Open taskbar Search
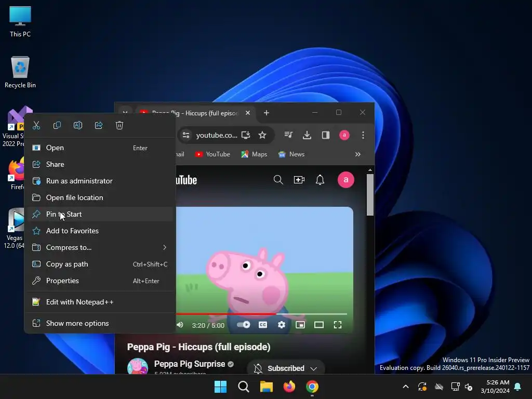The width and height of the screenshot is (532, 399). (243, 387)
